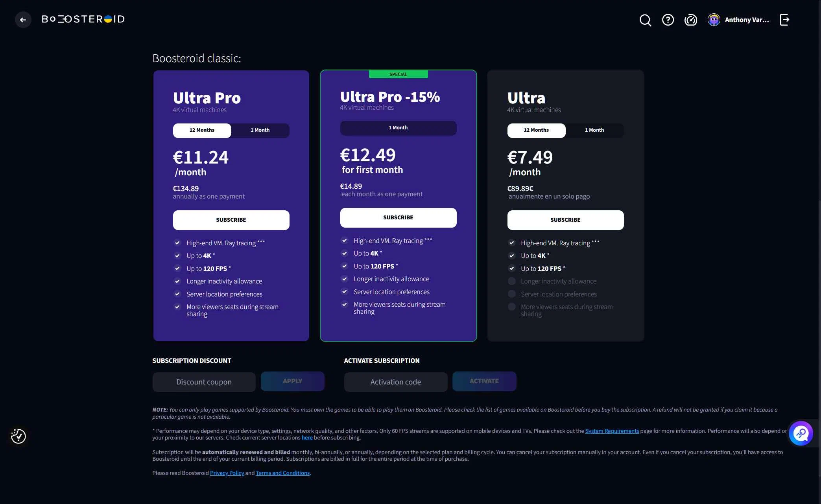
Task: Open the help question mark icon
Action: [x=668, y=20]
